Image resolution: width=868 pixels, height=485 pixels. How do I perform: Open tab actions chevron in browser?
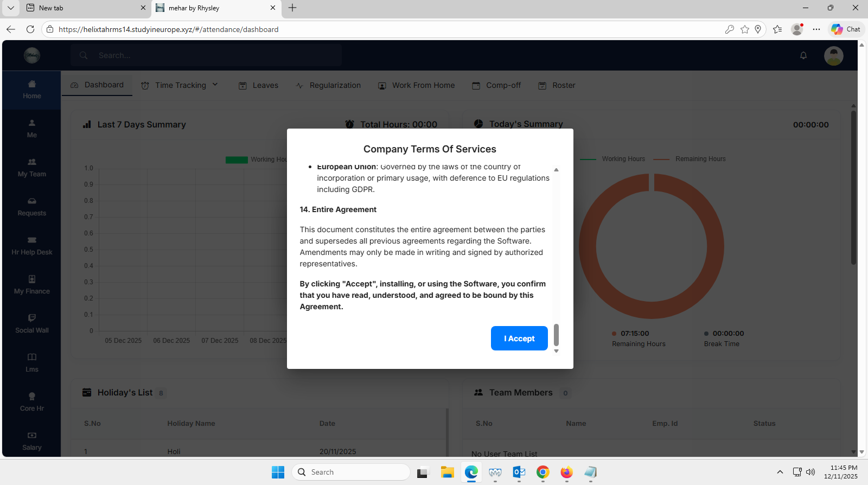(x=10, y=8)
